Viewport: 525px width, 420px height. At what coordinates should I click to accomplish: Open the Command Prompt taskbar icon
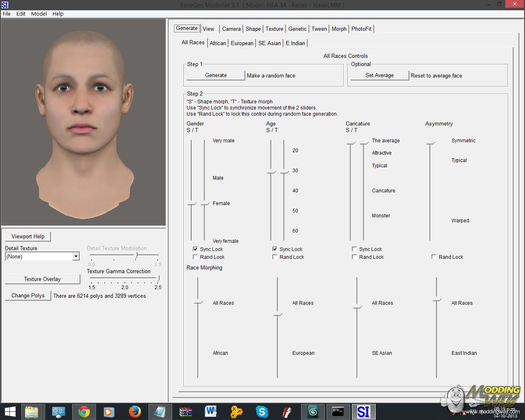(338, 411)
